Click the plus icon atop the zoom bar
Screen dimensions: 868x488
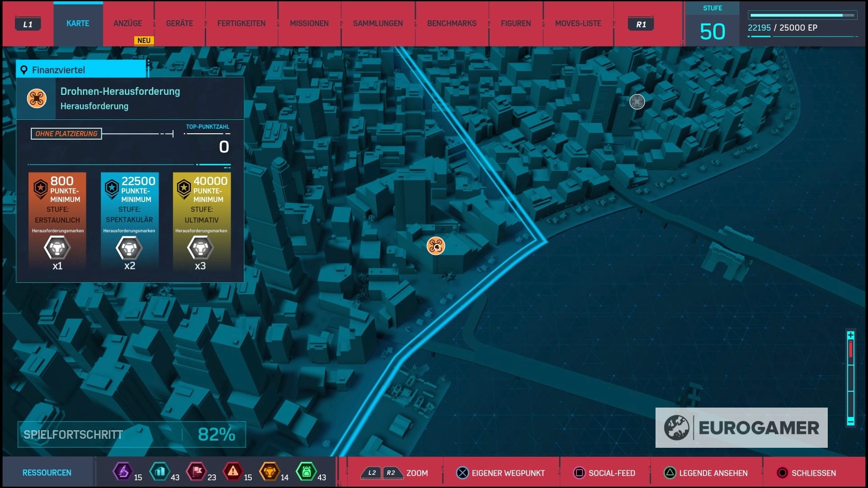tap(850, 335)
